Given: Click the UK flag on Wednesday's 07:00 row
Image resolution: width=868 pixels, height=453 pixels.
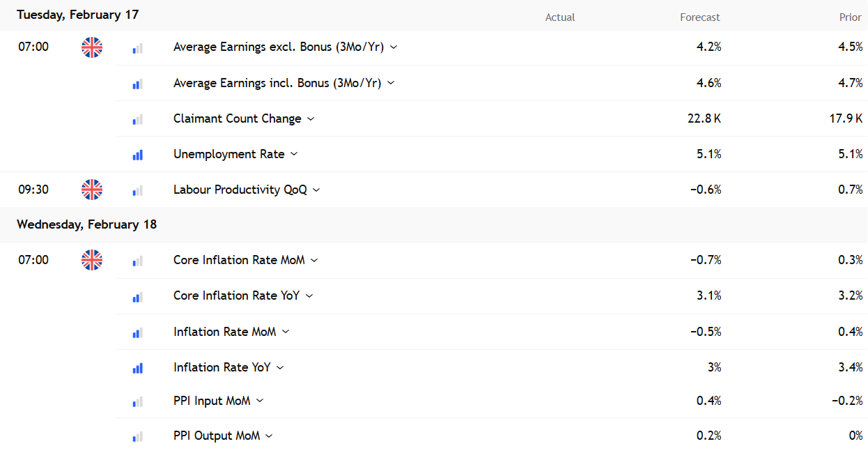Looking at the screenshot, I should click(92, 260).
